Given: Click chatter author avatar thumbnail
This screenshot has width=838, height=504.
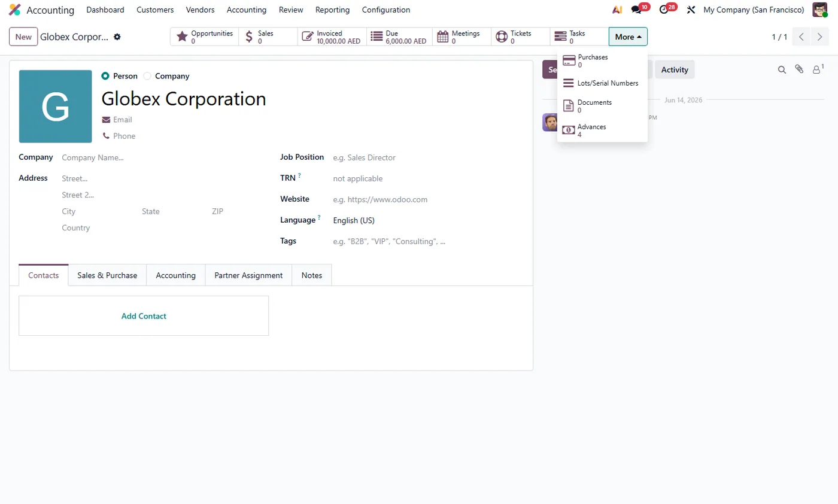Looking at the screenshot, I should [x=550, y=122].
